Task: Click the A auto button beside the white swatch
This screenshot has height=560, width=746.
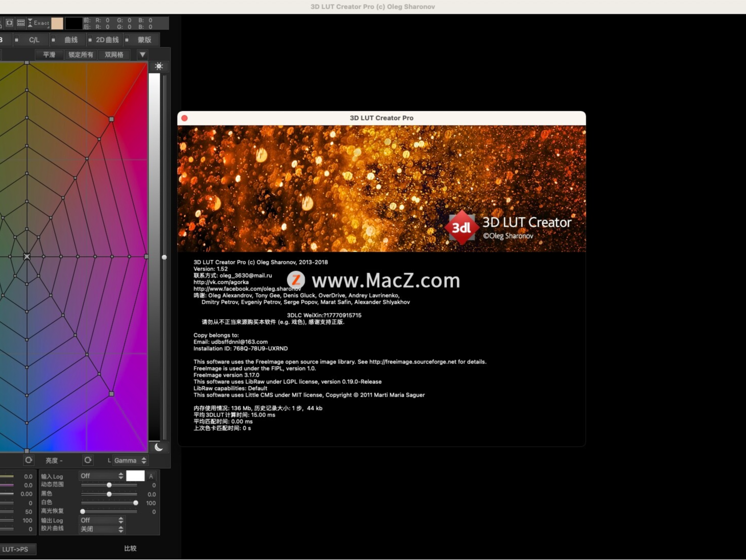Action: (x=151, y=476)
